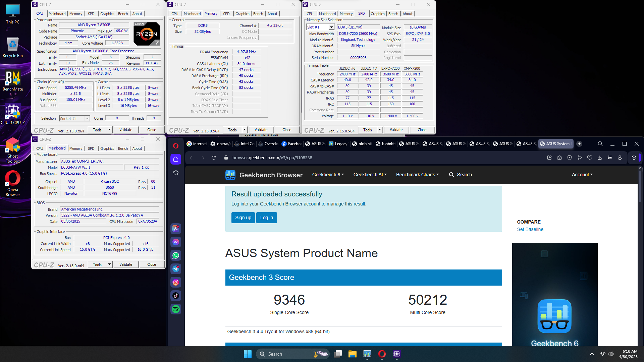Open Ghost Toolbox desktop icon

[13, 150]
